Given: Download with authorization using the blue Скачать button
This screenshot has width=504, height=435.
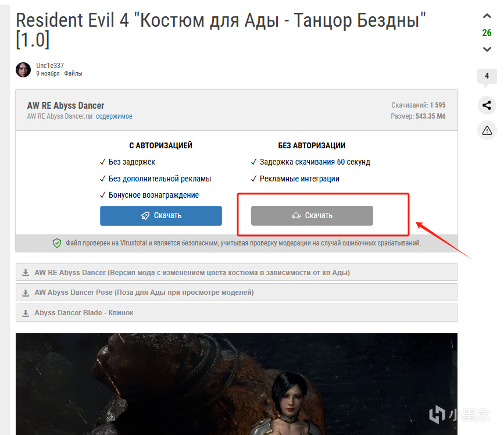Looking at the screenshot, I should click(x=161, y=216).
